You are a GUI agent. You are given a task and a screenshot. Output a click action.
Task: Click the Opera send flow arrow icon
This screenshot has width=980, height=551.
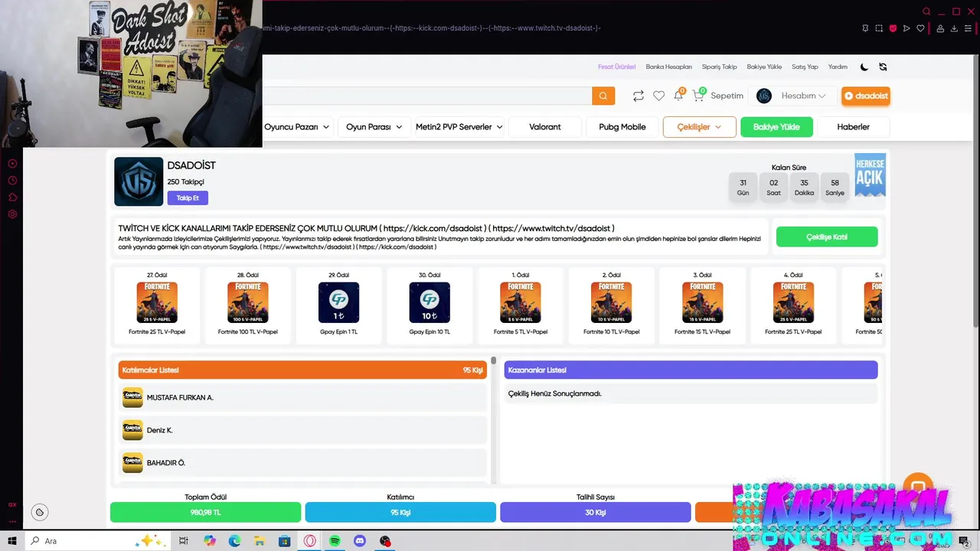pyautogui.click(x=906, y=28)
